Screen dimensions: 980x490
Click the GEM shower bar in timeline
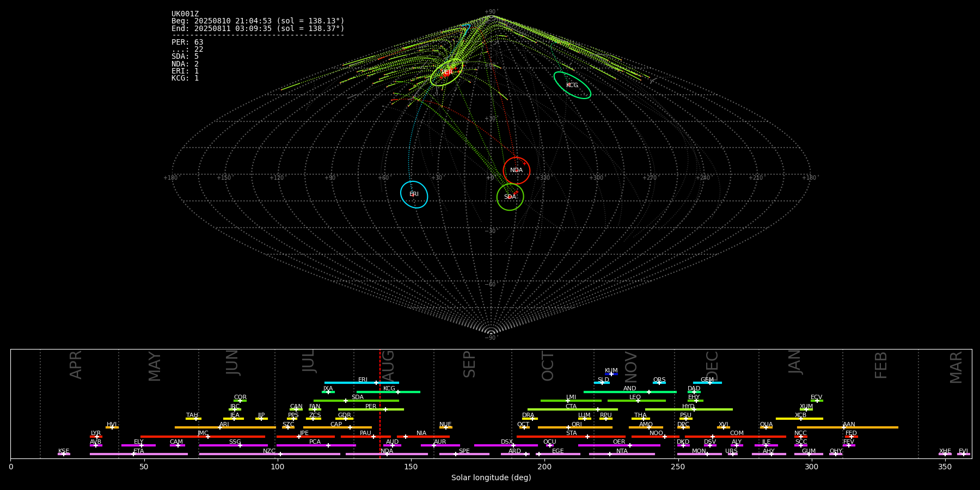(x=707, y=383)
